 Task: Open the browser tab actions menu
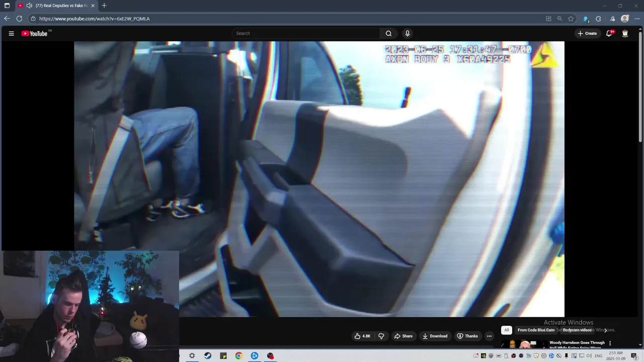(7, 6)
